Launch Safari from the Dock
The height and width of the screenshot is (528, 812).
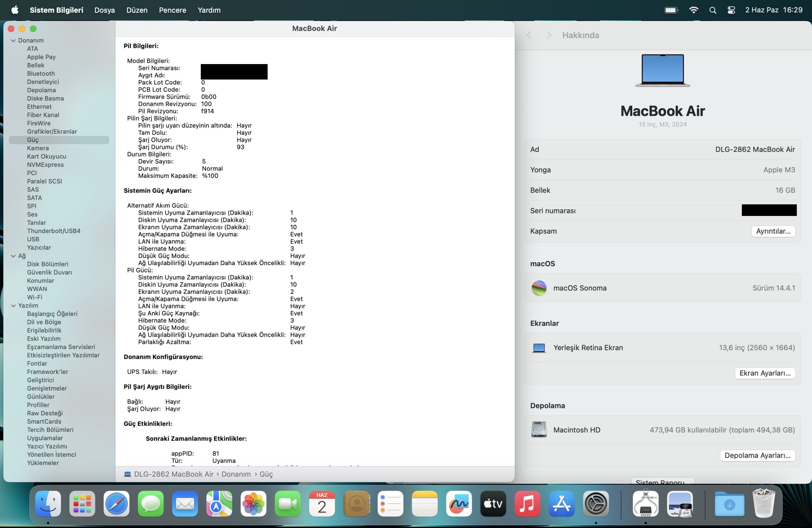pos(116,504)
